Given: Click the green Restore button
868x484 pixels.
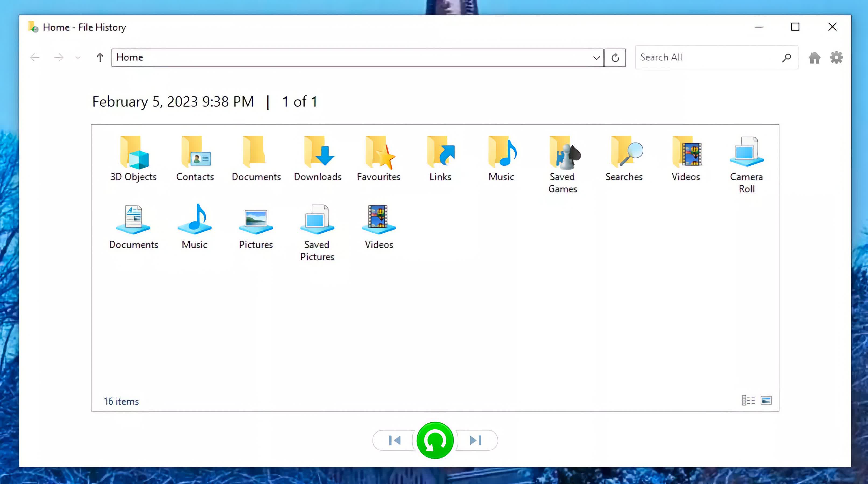Looking at the screenshot, I should pyautogui.click(x=435, y=440).
